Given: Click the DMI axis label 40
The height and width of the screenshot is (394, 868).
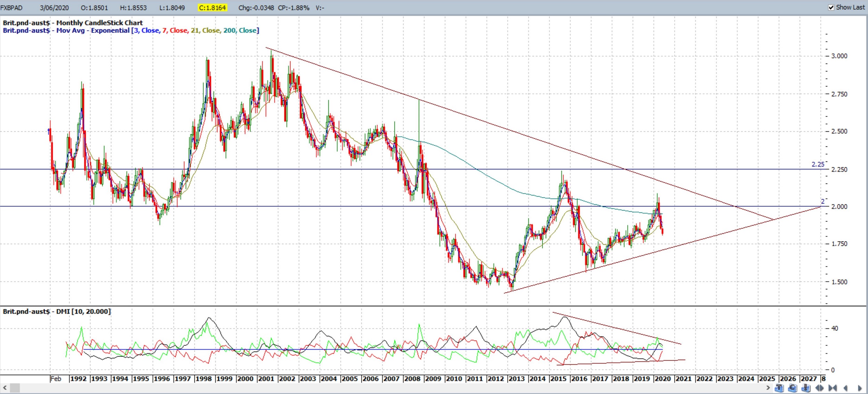Looking at the screenshot, I should (835, 328).
